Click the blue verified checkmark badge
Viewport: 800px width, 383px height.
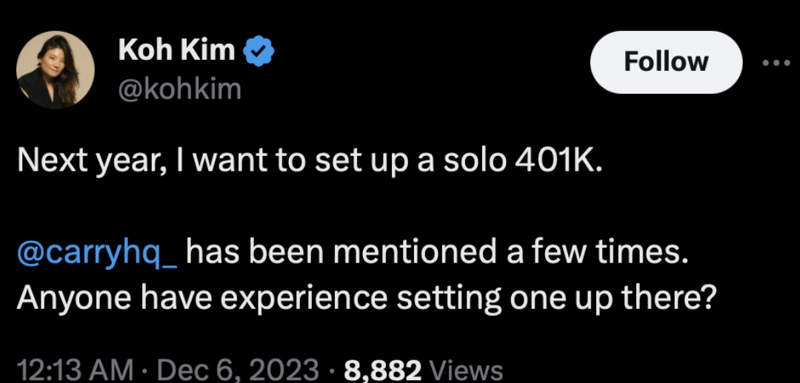(261, 50)
